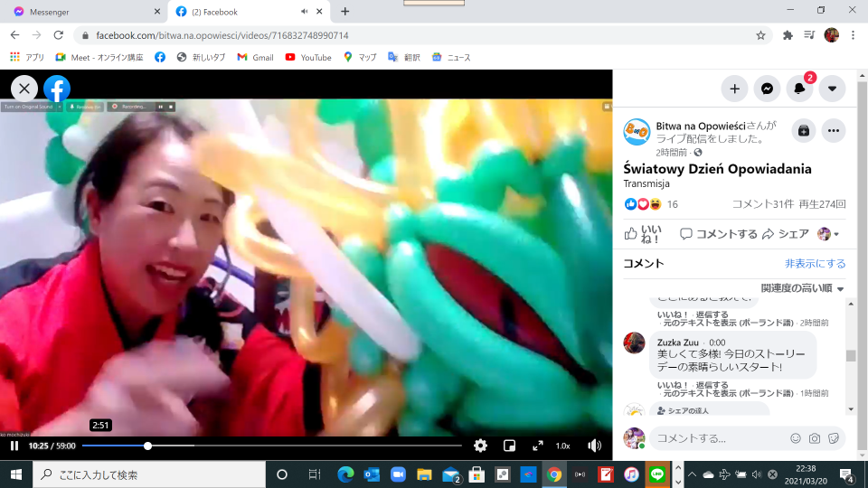Viewport: 868px width, 488px height.
Task: Show hidden tray icons chevron
Action: 692,474
